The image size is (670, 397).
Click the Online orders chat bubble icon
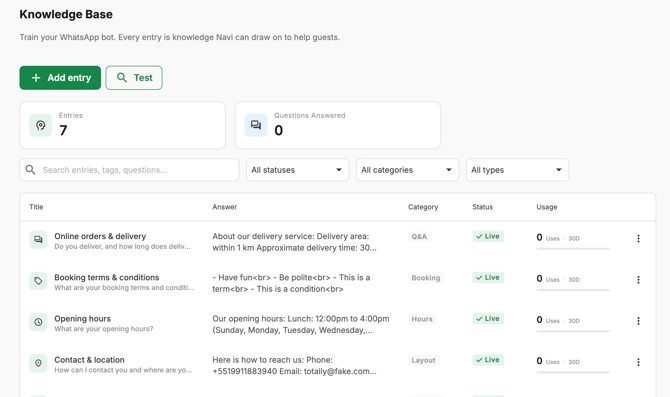tap(38, 240)
